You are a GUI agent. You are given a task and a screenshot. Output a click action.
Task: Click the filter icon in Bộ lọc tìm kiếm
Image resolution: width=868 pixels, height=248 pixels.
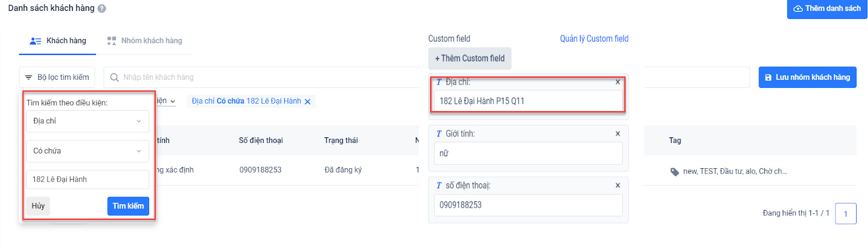29,78
